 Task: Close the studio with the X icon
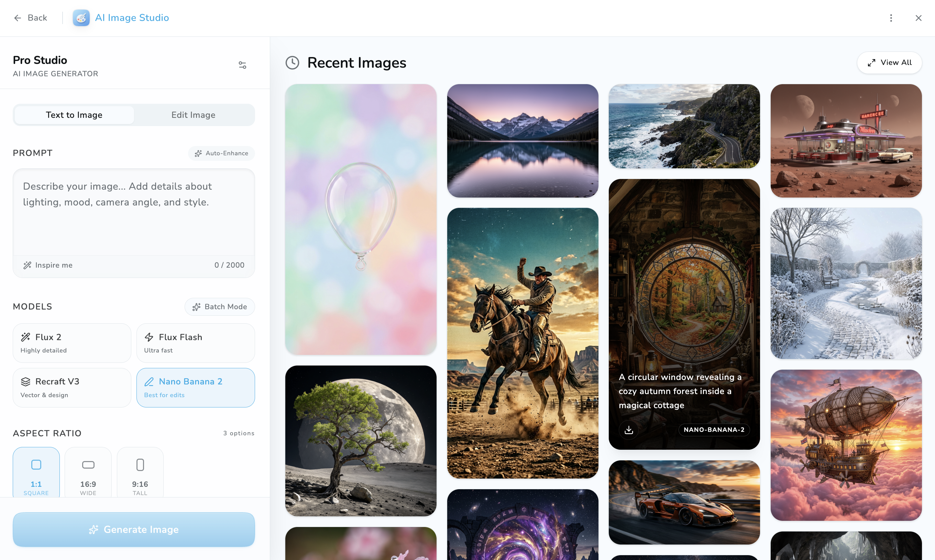[x=918, y=18]
